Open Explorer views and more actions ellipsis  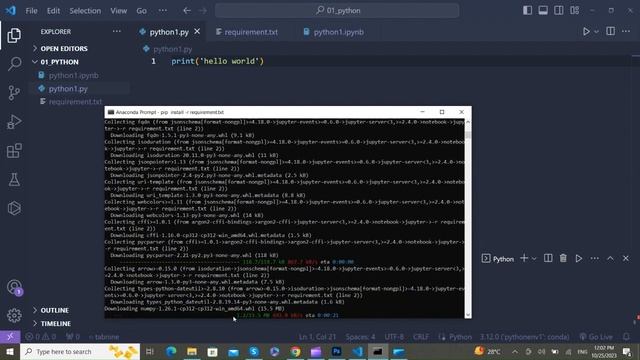117,31
